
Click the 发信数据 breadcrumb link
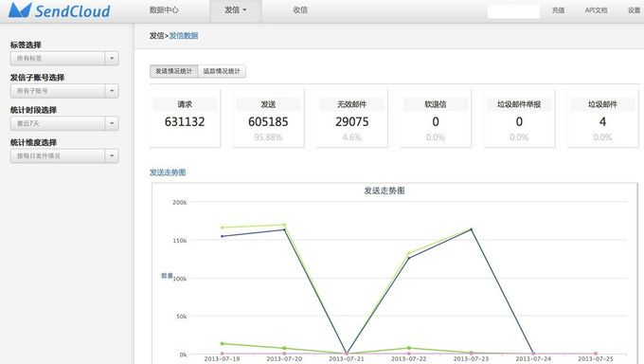tap(184, 36)
